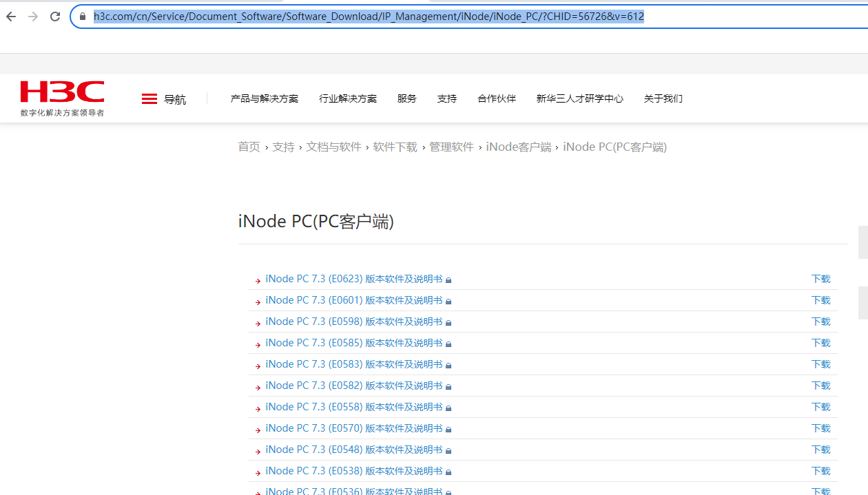The image size is (868, 495).
Task: Click the browser address bar URL
Action: point(369,17)
